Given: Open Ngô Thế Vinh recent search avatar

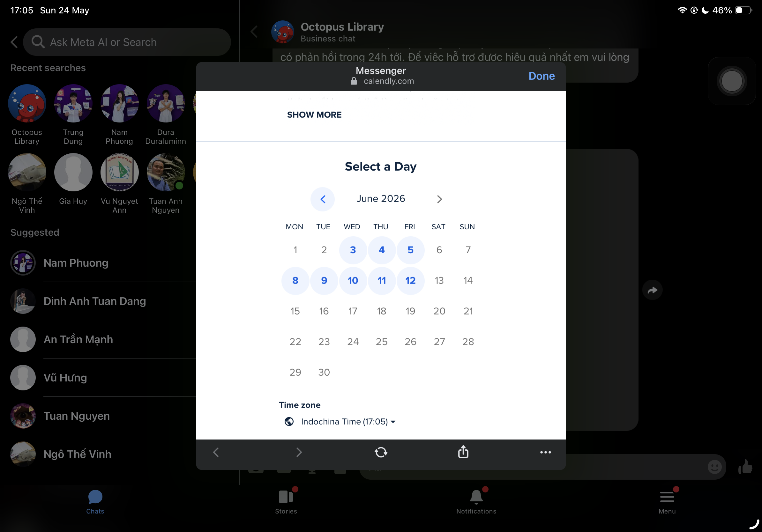Looking at the screenshot, I should tap(27, 172).
